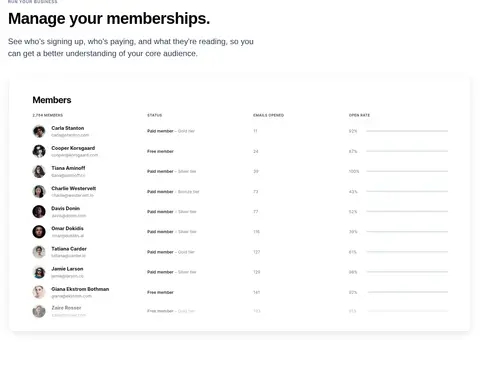Select the name Giana Ekstrom Bothman
The height and width of the screenshot is (373, 480).
click(x=80, y=289)
